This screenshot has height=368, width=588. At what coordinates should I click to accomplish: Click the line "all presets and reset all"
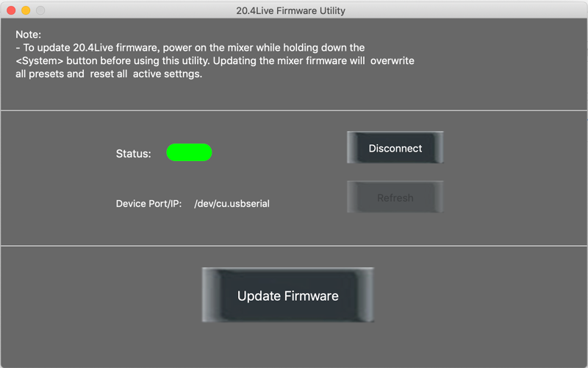point(71,74)
